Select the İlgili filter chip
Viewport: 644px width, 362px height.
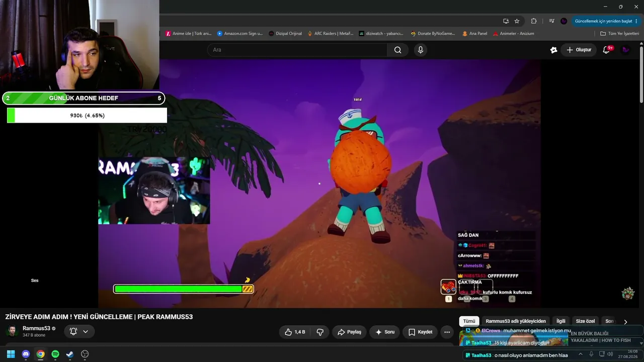[x=561, y=321]
